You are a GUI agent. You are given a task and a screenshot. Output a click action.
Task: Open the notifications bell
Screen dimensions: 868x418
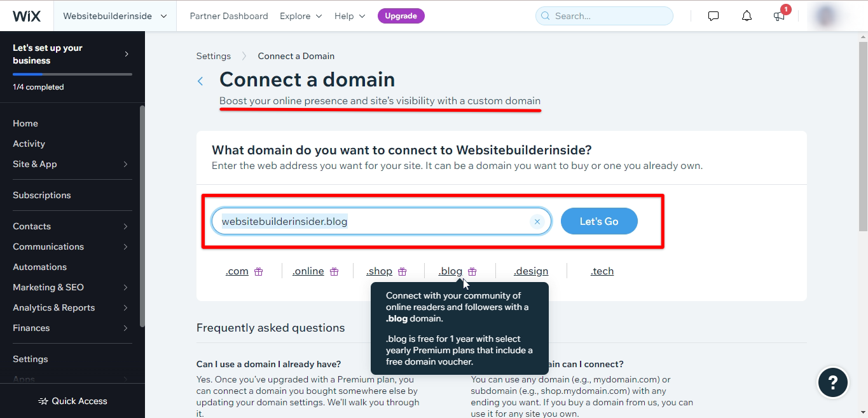pos(747,16)
